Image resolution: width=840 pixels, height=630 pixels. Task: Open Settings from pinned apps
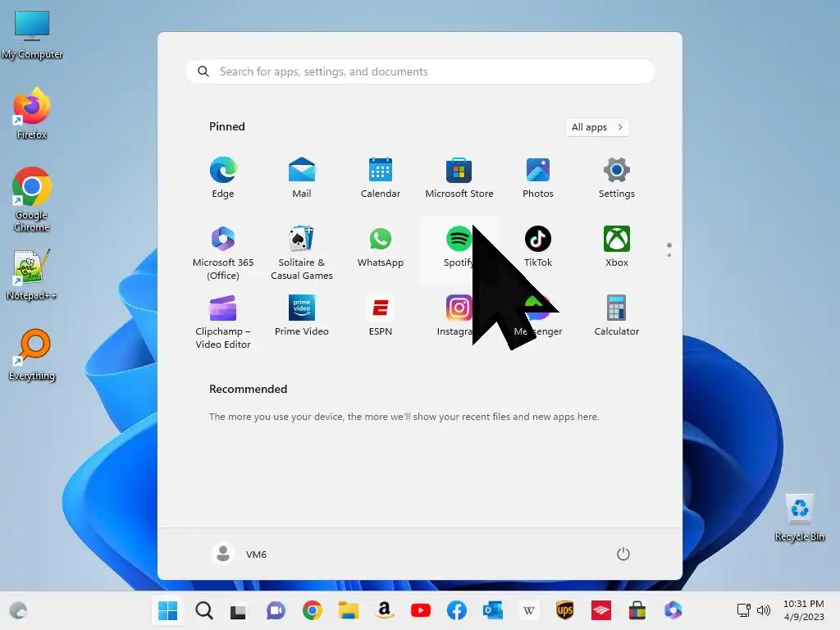point(617,178)
